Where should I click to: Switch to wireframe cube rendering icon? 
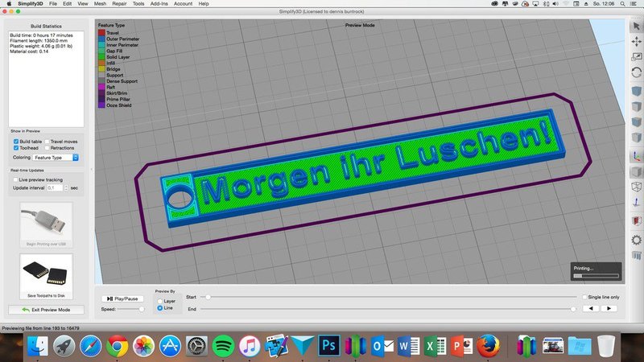pos(636,187)
